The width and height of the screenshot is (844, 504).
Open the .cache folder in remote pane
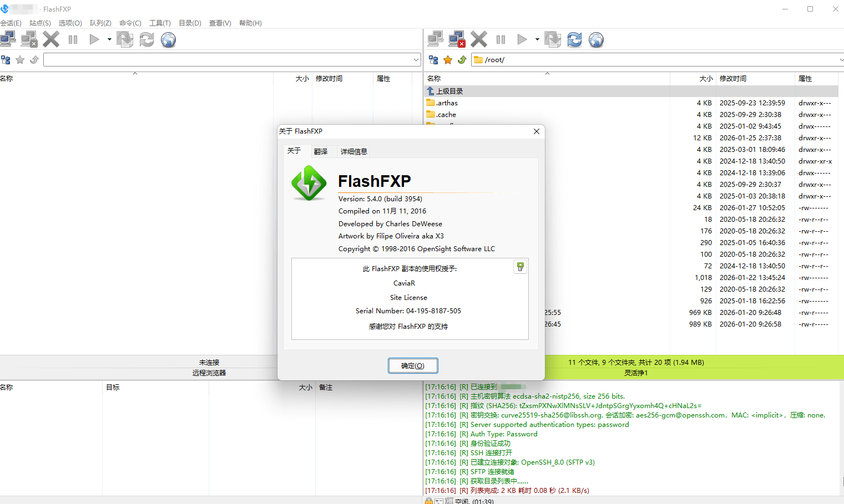[446, 114]
